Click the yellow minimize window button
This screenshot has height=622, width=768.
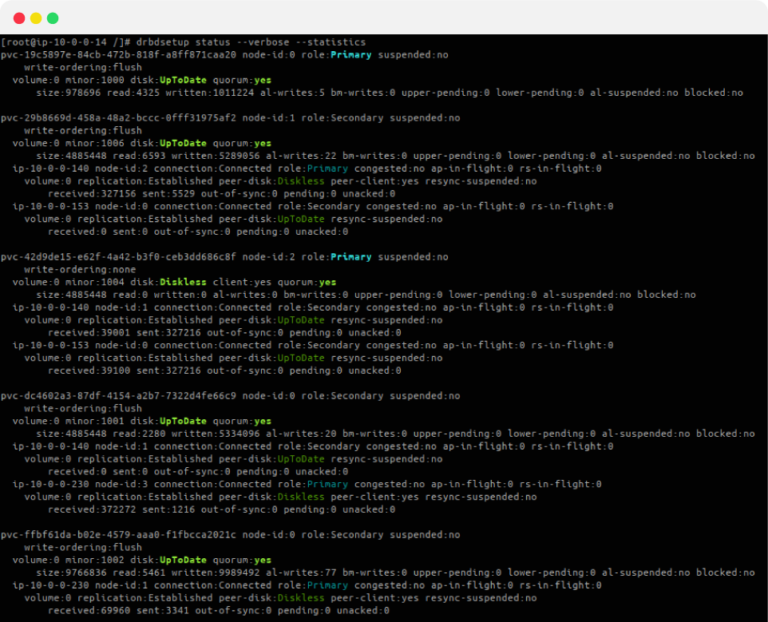36,18
